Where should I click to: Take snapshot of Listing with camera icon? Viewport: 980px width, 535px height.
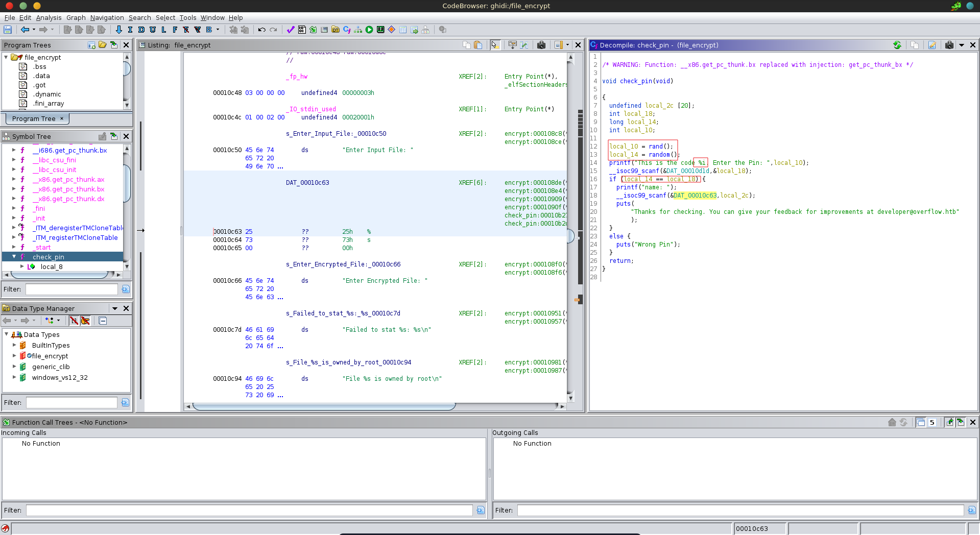(541, 45)
